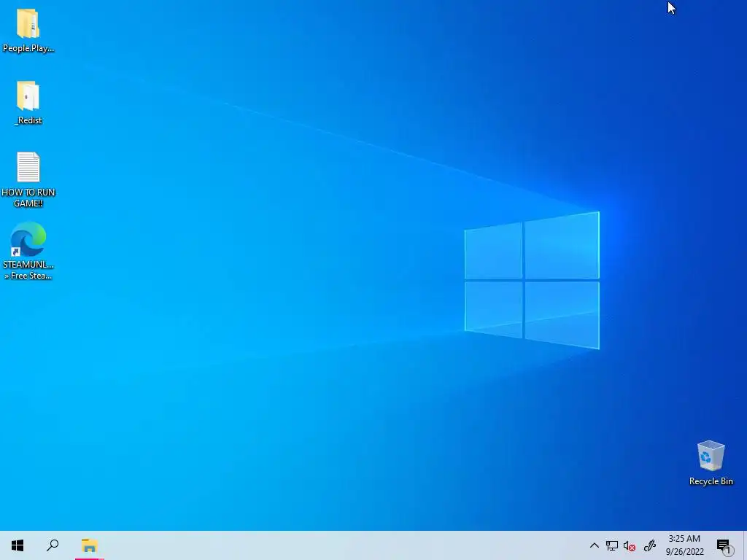The height and width of the screenshot is (560, 747).
Task: Show hidden system tray icons
Action: (x=594, y=545)
